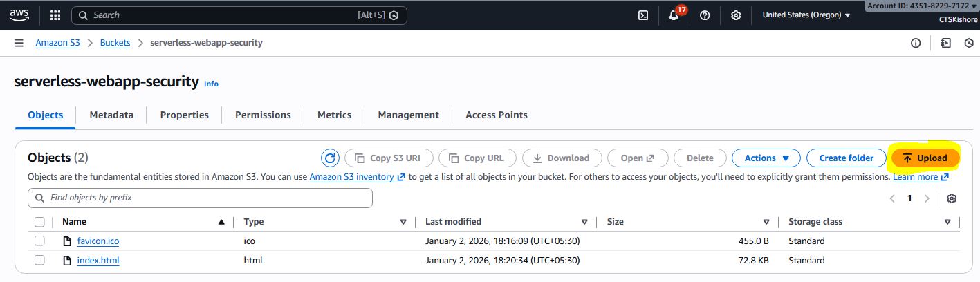Open the index.html object link
This screenshot has width=980, height=282.
98,261
